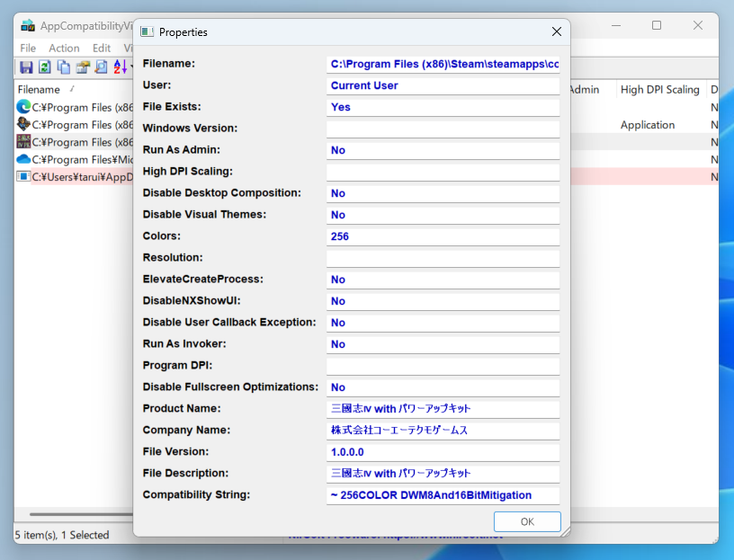The width and height of the screenshot is (734, 560).
Task: Click the purple IV PK game icon
Action: point(23,142)
